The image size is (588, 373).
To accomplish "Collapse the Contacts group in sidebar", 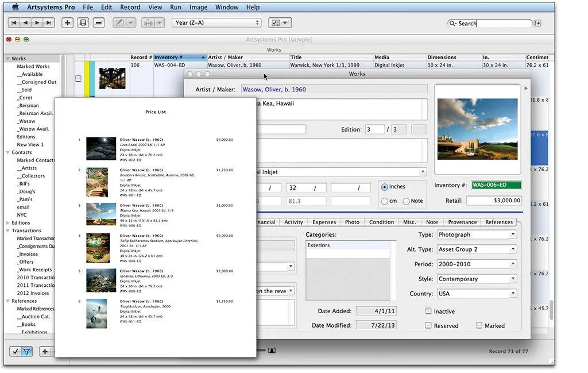I will click(x=8, y=152).
